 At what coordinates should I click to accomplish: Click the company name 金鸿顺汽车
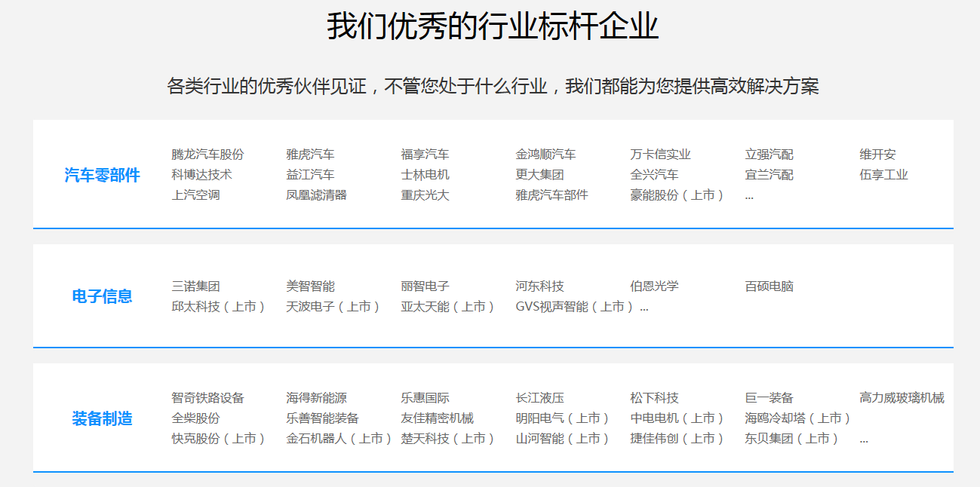pos(546,155)
